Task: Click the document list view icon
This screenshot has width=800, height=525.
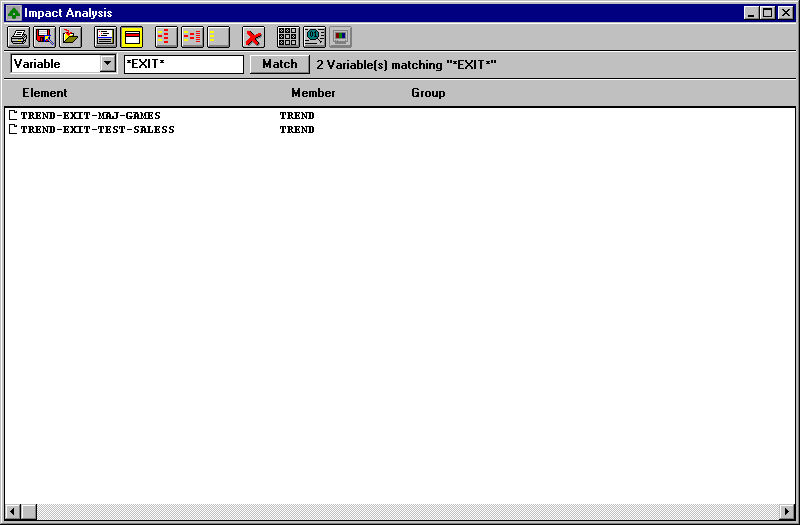Action: point(106,38)
